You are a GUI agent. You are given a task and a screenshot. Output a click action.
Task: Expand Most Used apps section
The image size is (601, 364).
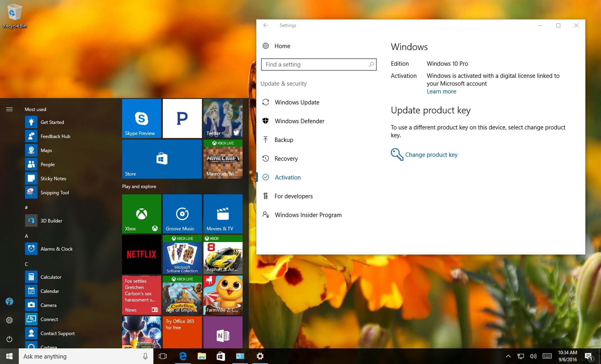pyautogui.click(x=36, y=109)
